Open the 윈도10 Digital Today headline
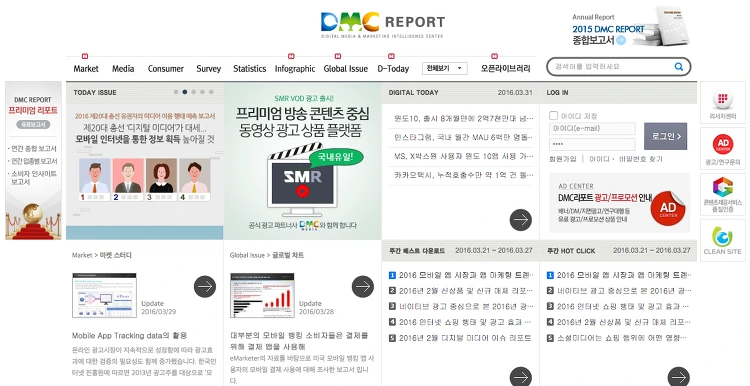Image resolution: width=750 pixels, height=386 pixels. [x=463, y=118]
